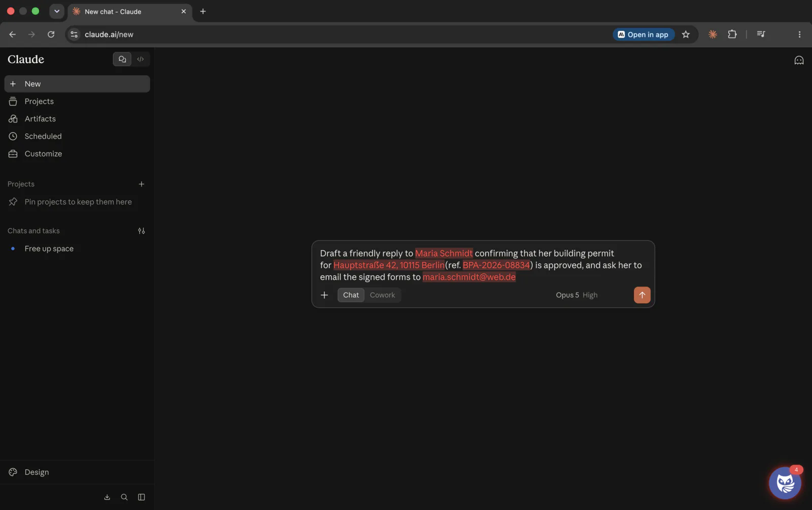
Task: Open Scheduled in the sidebar
Action: point(77,136)
